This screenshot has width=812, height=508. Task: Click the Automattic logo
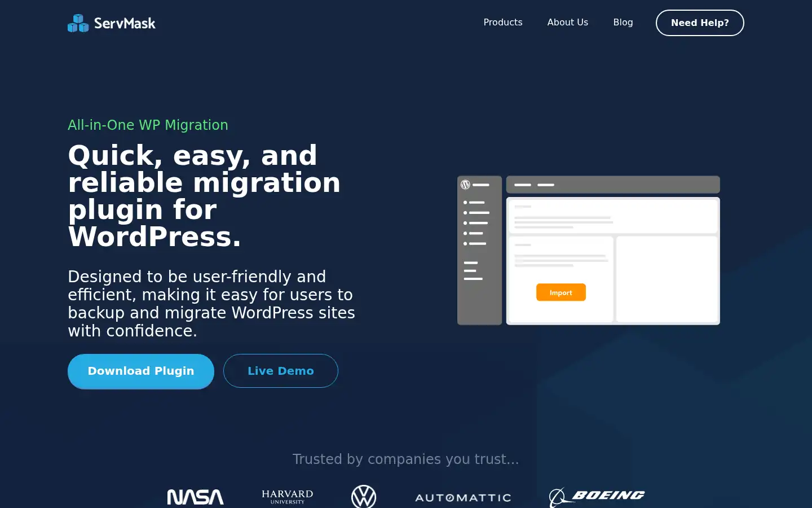point(463,498)
